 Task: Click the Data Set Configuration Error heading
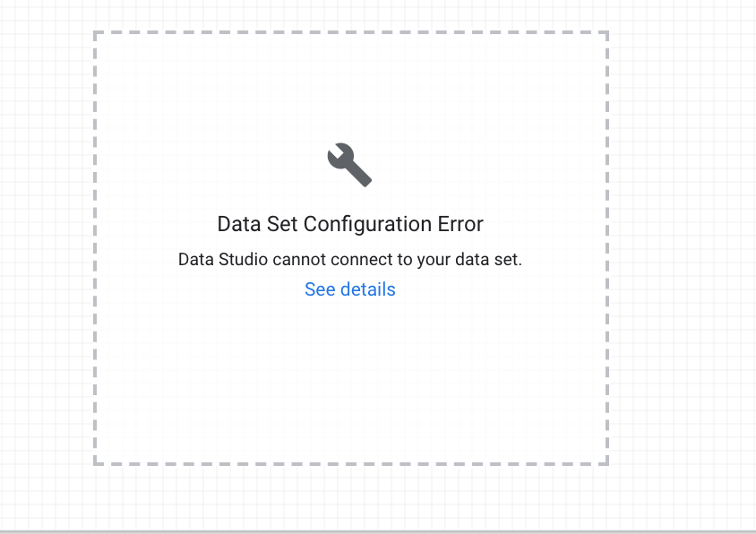(x=349, y=224)
